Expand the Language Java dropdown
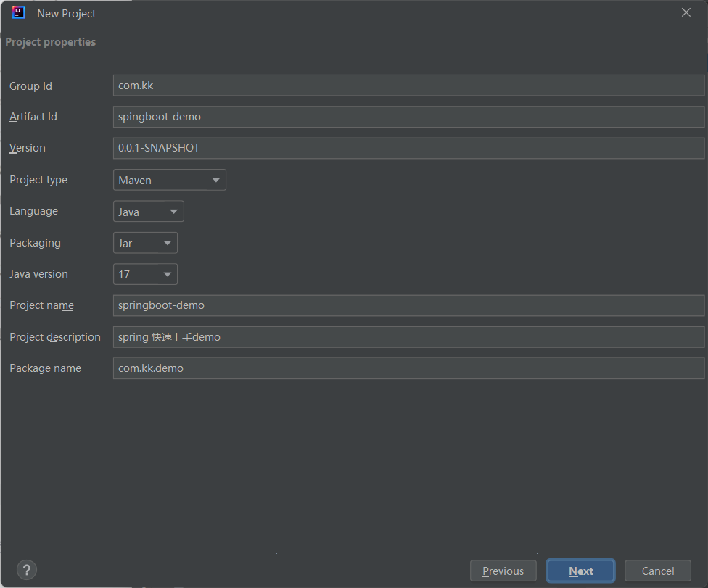 pos(149,212)
